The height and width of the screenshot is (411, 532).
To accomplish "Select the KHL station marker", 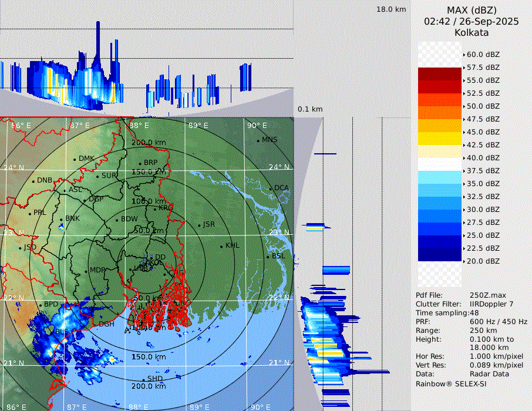I will point(221,246).
